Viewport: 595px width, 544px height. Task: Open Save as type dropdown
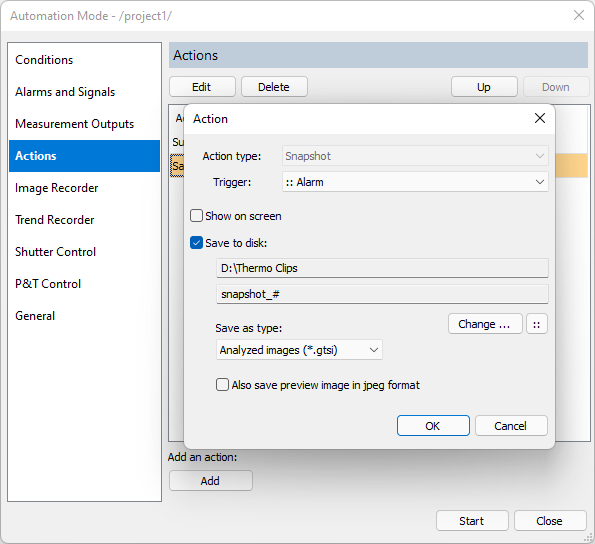pos(299,350)
